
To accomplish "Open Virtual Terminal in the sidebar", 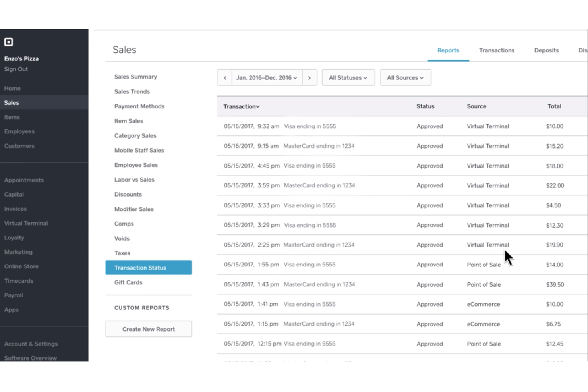I will coord(26,223).
